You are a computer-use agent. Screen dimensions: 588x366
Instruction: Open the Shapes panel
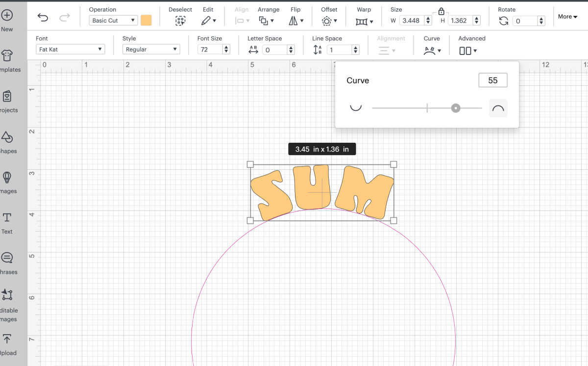7,142
